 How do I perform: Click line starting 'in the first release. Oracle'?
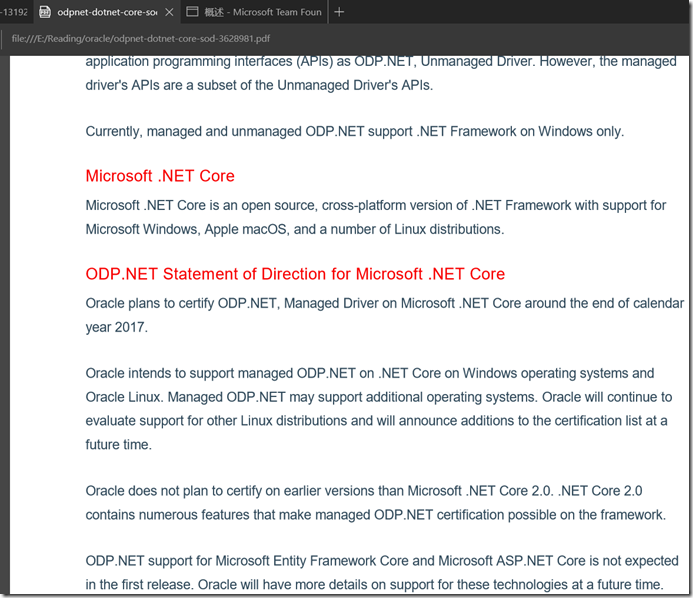(x=374, y=584)
